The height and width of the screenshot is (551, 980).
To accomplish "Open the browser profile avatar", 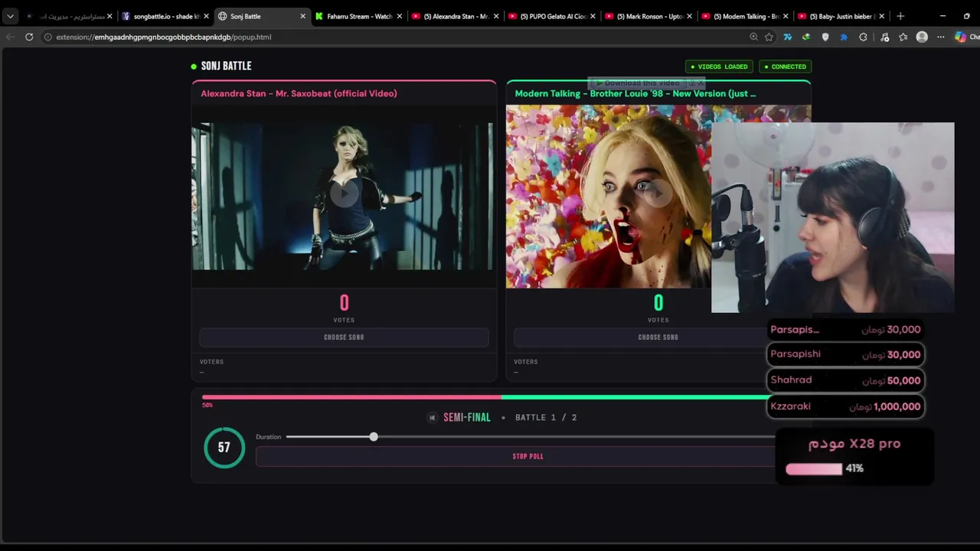I will pos(922,37).
